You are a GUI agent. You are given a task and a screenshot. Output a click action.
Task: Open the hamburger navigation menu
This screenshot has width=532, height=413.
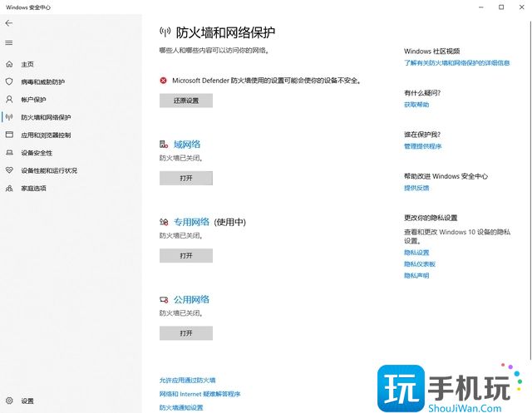[9, 42]
